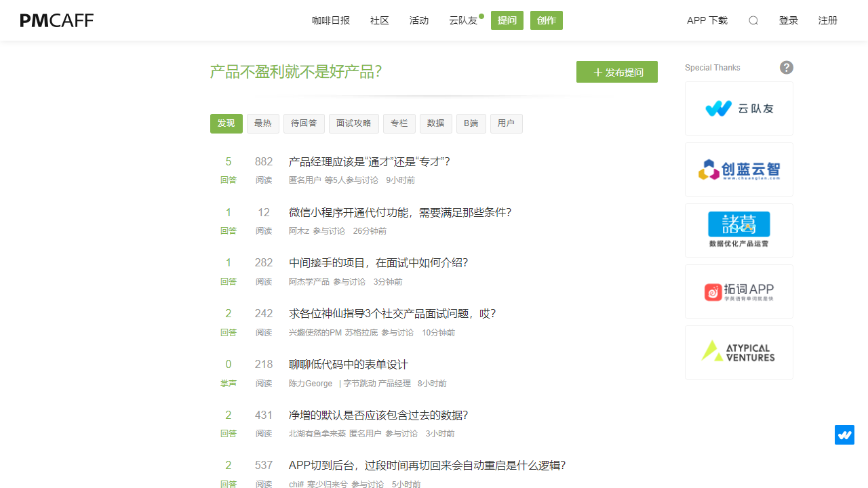Click the Special Thanks label
Viewport: 868px width, 488px height.
coord(713,68)
